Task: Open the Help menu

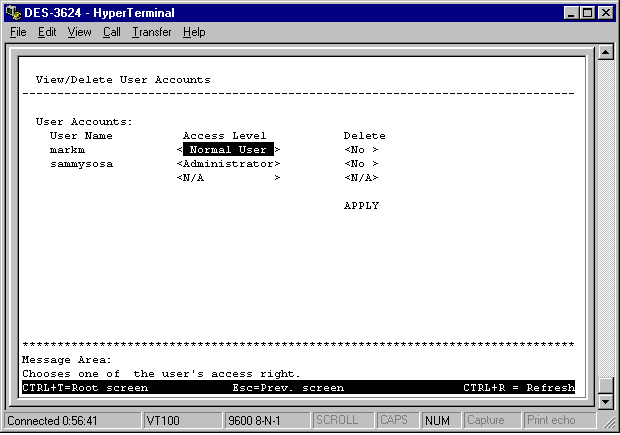Action: [194, 32]
